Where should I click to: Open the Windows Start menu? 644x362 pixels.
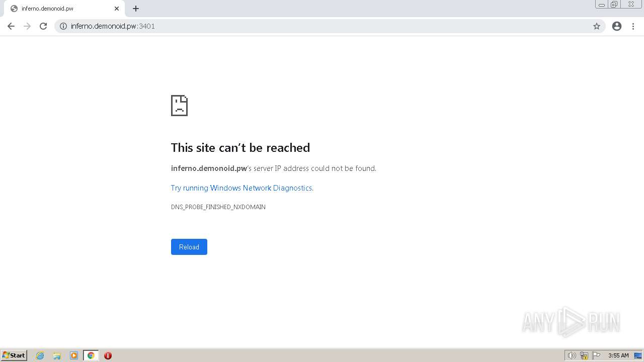(14, 355)
